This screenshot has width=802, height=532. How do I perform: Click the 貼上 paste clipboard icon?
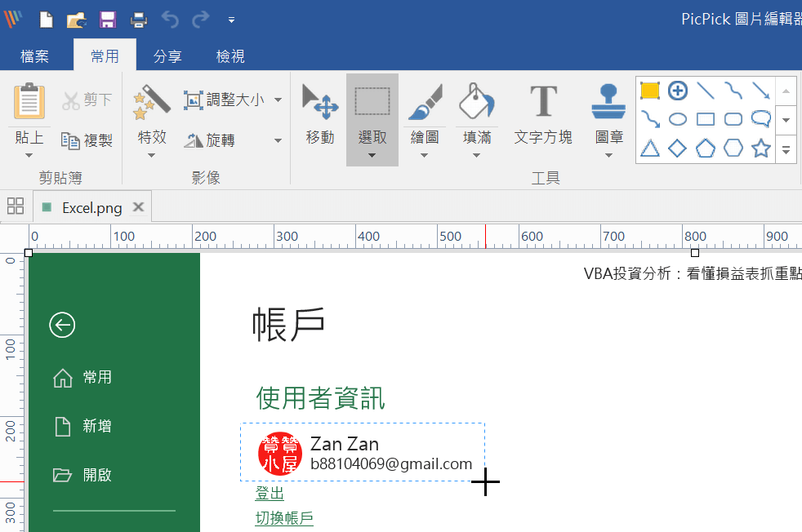(x=29, y=101)
